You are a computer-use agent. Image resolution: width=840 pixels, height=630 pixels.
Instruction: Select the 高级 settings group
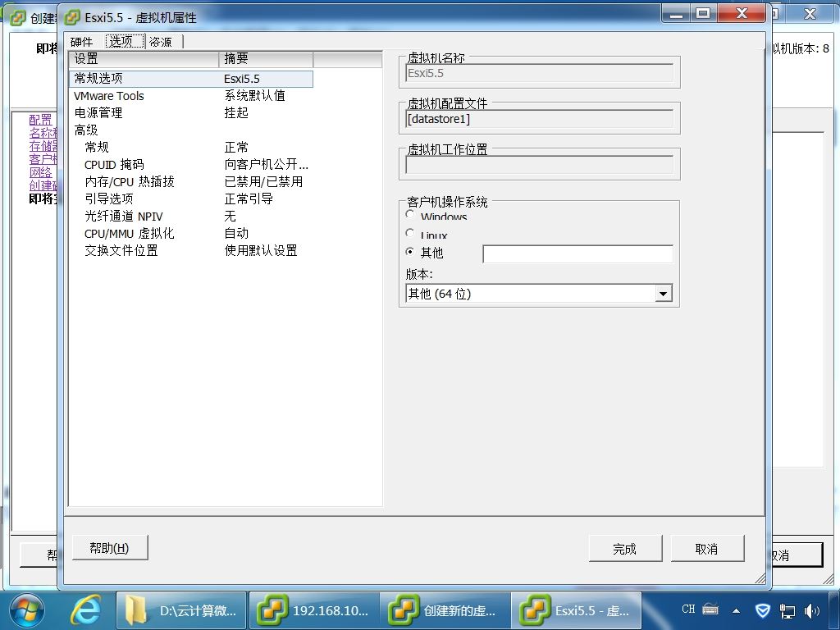click(191, 130)
